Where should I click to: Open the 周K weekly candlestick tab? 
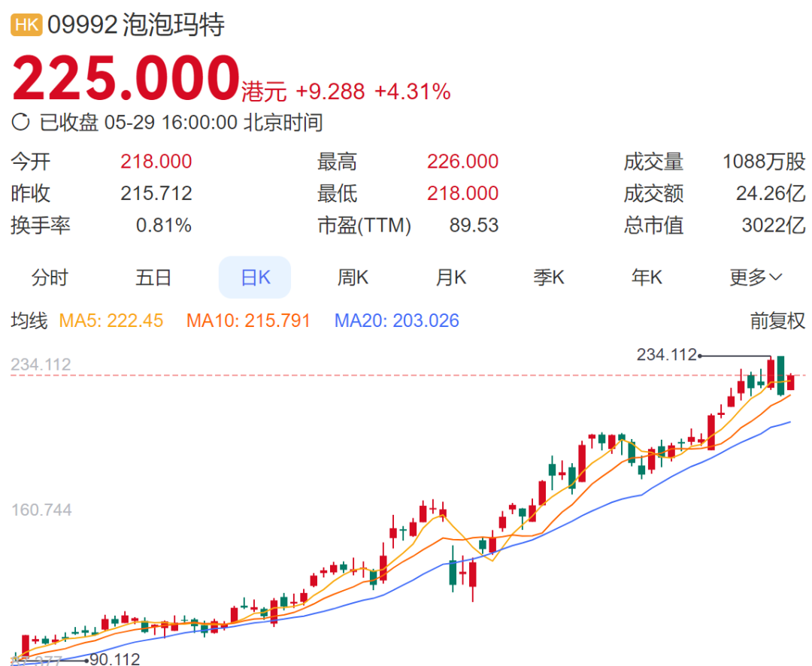click(353, 277)
